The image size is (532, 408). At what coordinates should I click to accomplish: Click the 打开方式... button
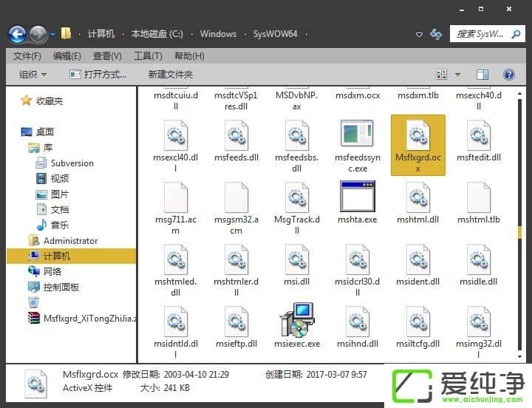coord(98,74)
